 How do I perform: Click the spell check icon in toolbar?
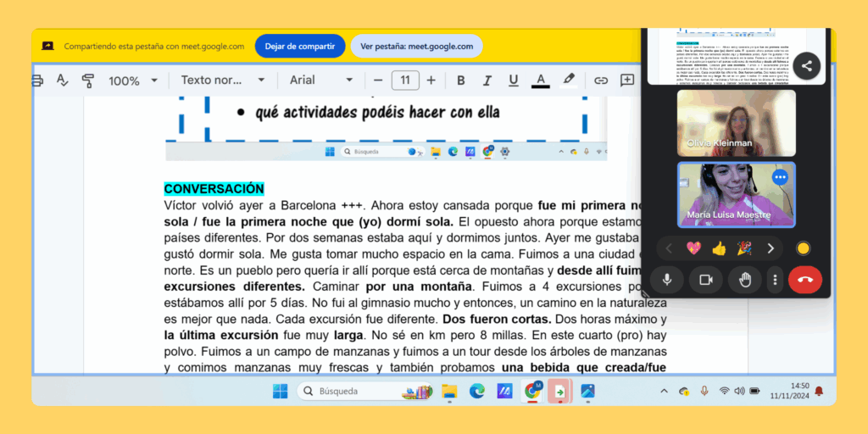(x=63, y=81)
